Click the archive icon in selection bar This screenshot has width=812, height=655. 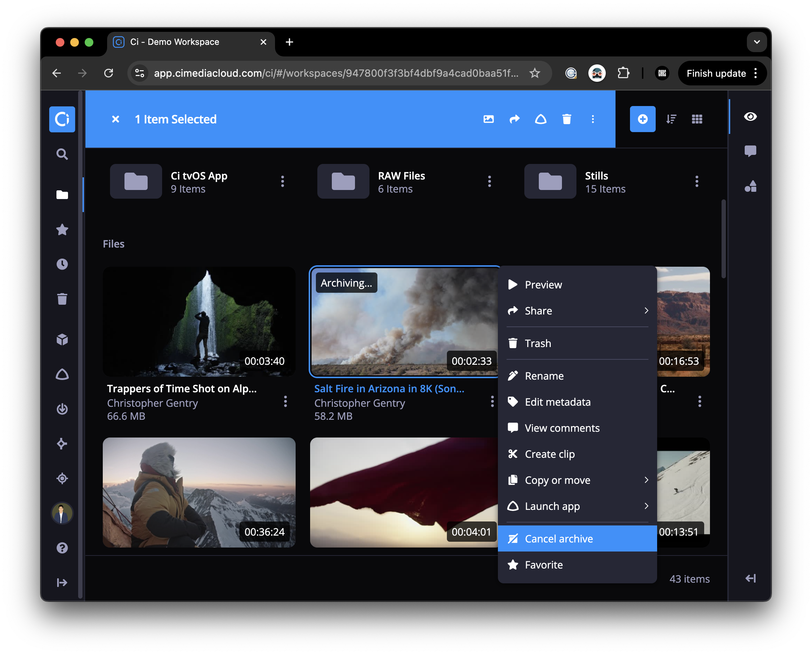point(540,119)
